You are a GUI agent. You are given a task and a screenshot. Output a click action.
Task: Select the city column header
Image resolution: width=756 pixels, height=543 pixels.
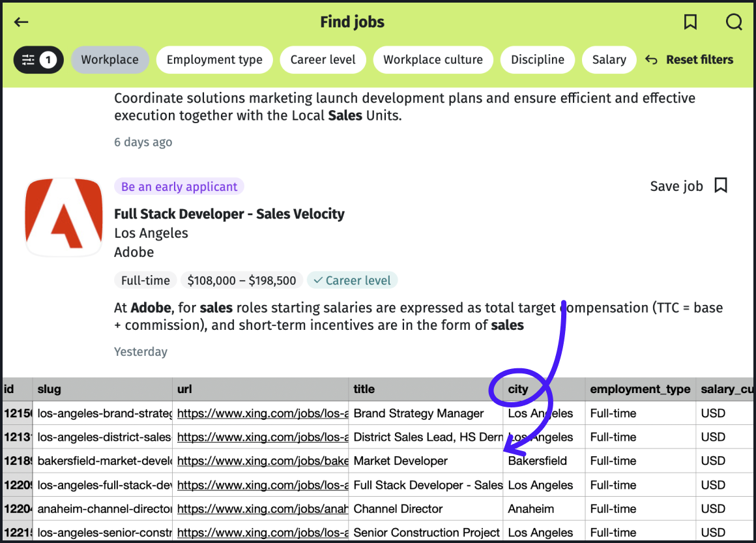point(518,389)
